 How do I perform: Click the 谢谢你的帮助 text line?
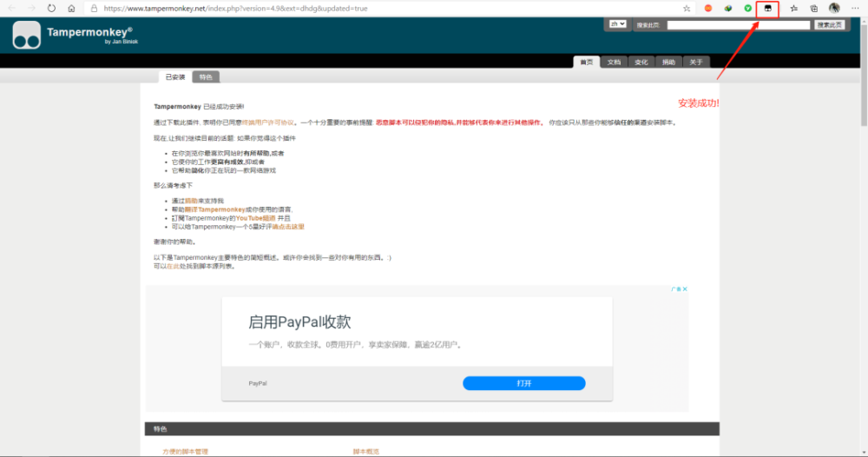coord(175,242)
